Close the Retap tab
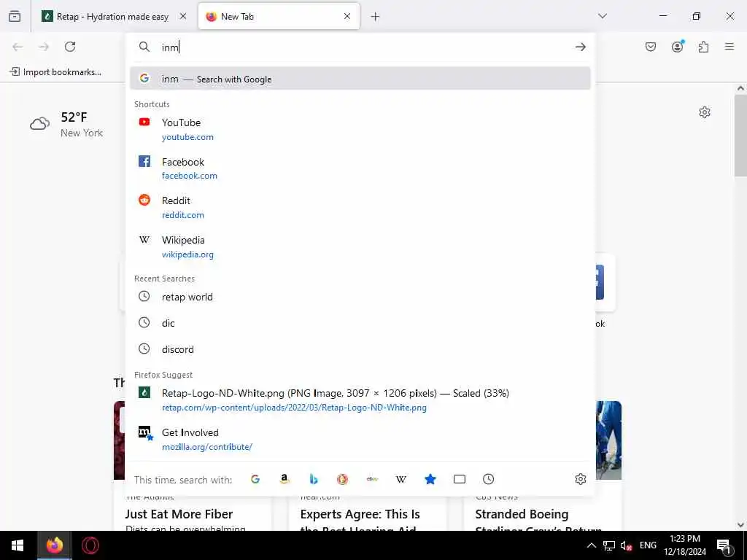Screen dimensions: 747x560 pos(183,16)
